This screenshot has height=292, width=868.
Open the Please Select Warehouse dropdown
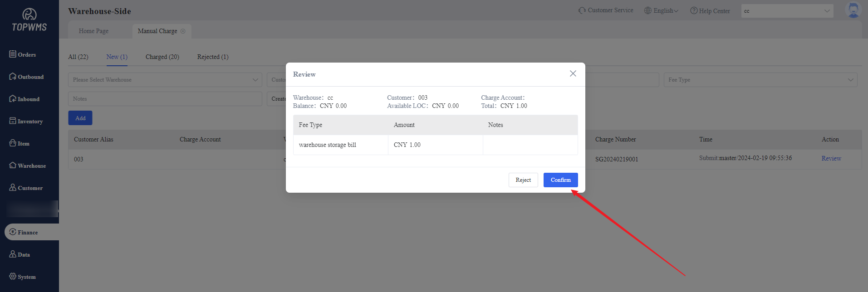coord(165,80)
